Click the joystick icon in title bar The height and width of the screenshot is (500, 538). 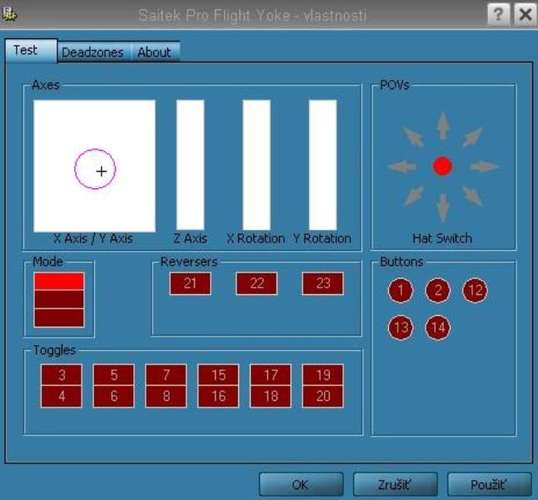[8, 14]
